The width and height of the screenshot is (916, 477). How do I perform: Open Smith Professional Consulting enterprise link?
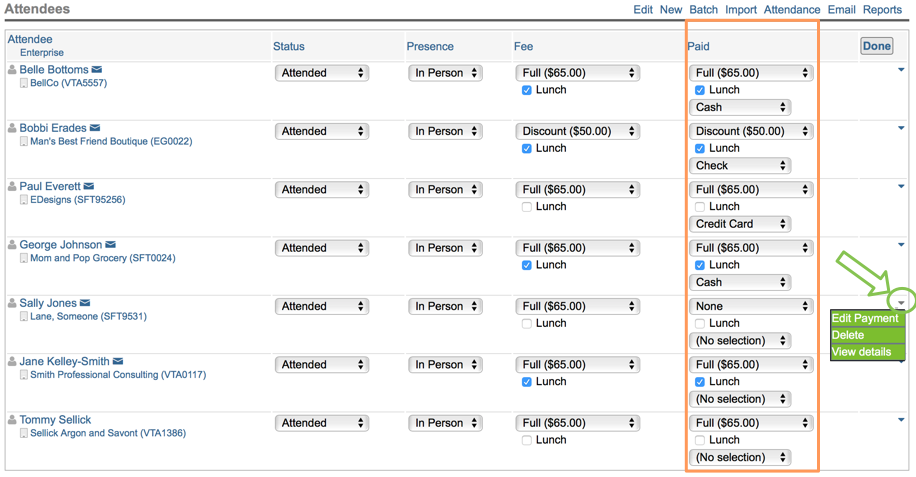tap(118, 375)
